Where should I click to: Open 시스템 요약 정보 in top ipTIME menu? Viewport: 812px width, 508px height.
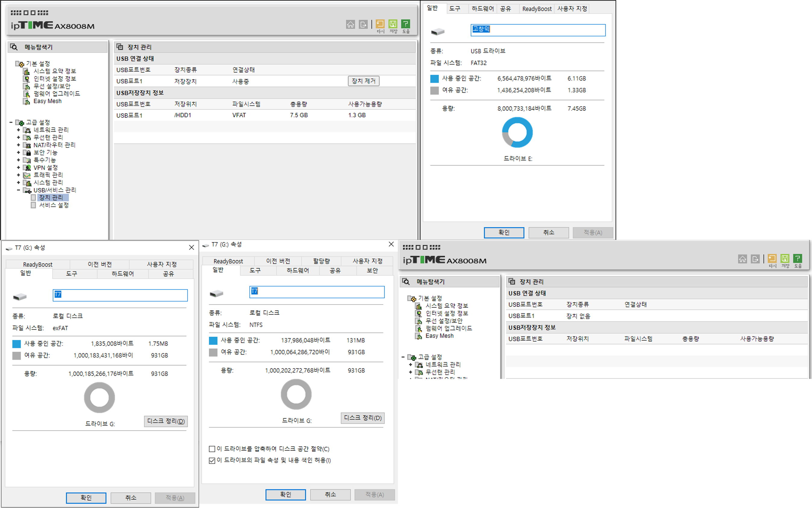tap(55, 71)
